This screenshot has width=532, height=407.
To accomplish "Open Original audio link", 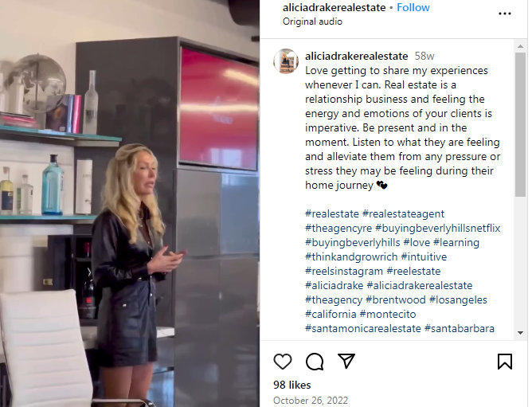I will pos(312,22).
